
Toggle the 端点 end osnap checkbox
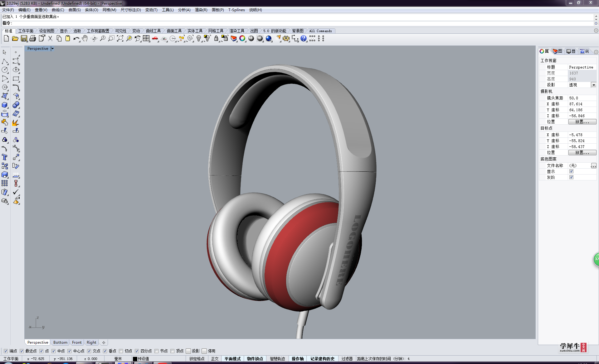[x=6, y=351]
